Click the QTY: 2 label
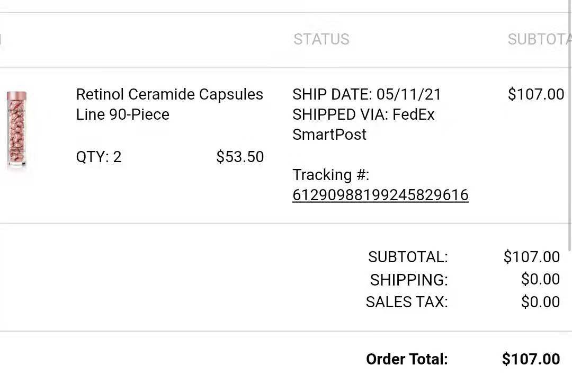Viewport: 572px width, 392px height. [99, 157]
